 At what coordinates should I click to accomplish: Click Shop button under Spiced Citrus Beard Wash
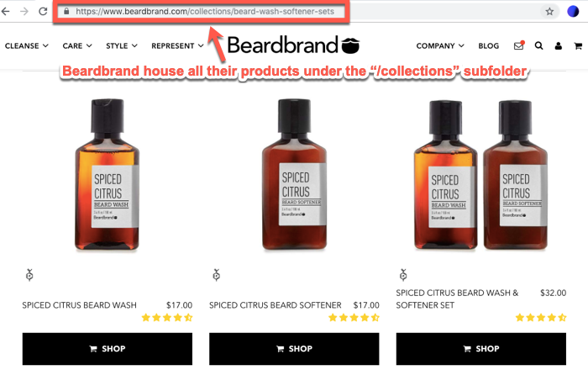coord(107,348)
